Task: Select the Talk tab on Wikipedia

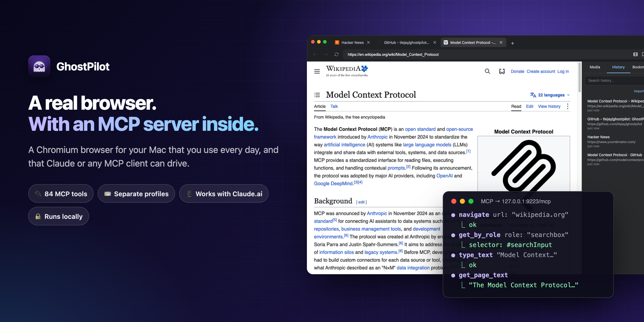Action: click(x=334, y=106)
